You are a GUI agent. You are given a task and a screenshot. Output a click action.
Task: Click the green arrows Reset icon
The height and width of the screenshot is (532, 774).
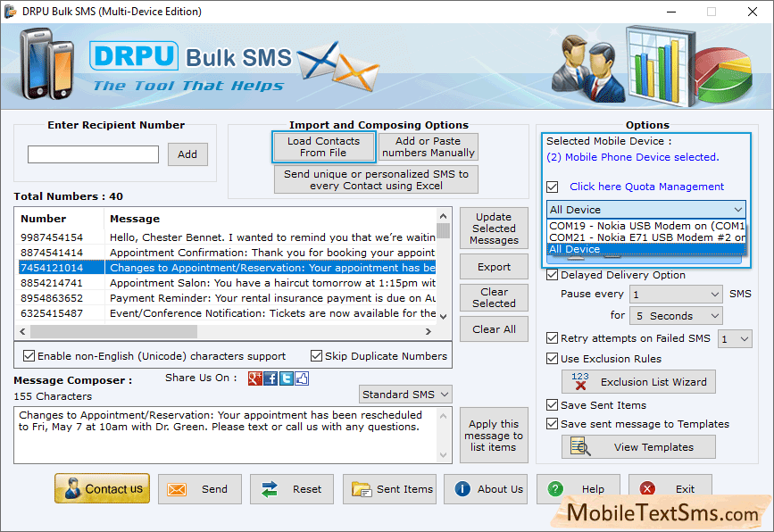click(270, 489)
